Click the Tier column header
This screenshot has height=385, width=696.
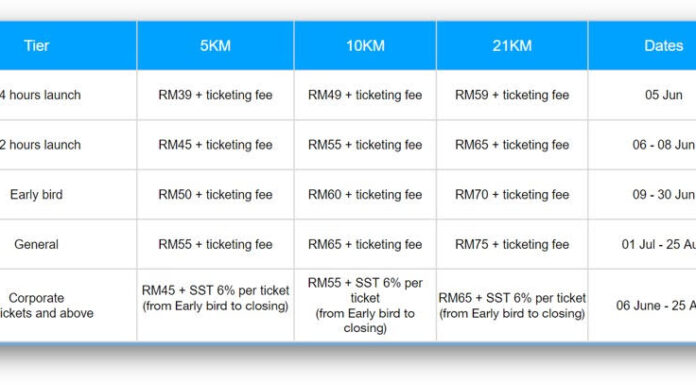tap(68, 46)
